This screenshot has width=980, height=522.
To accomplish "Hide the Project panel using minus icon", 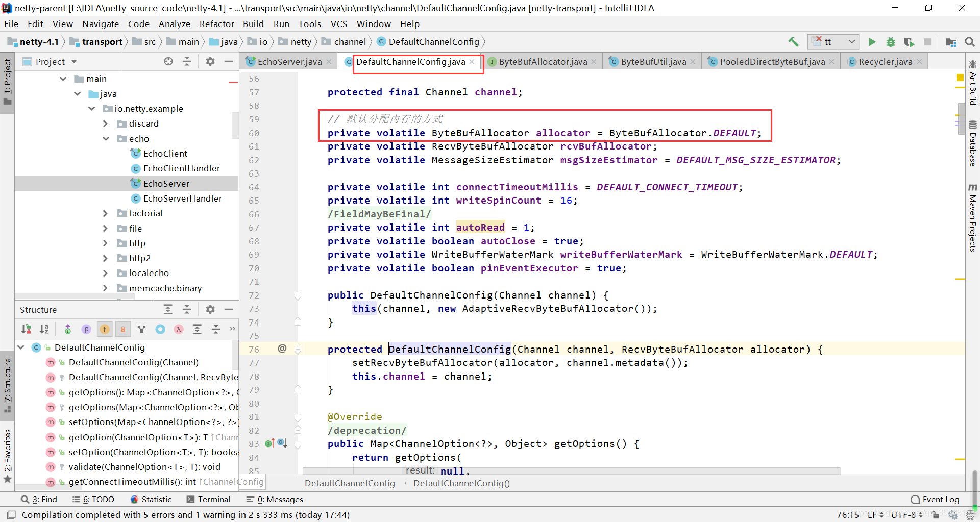I will click(229, 61).
